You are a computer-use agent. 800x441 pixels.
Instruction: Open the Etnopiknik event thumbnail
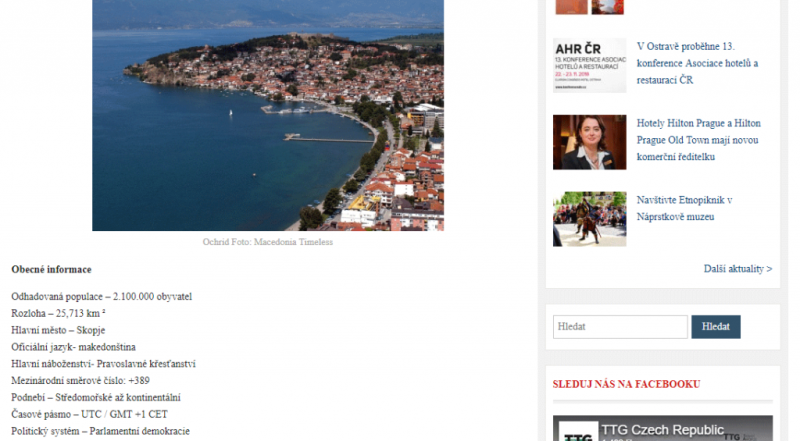point(589,219)
